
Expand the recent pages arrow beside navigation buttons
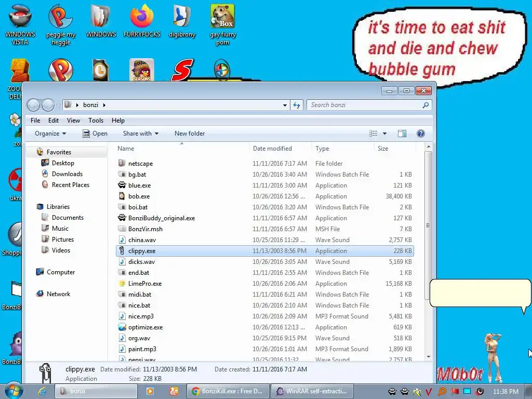coord(58,105)
